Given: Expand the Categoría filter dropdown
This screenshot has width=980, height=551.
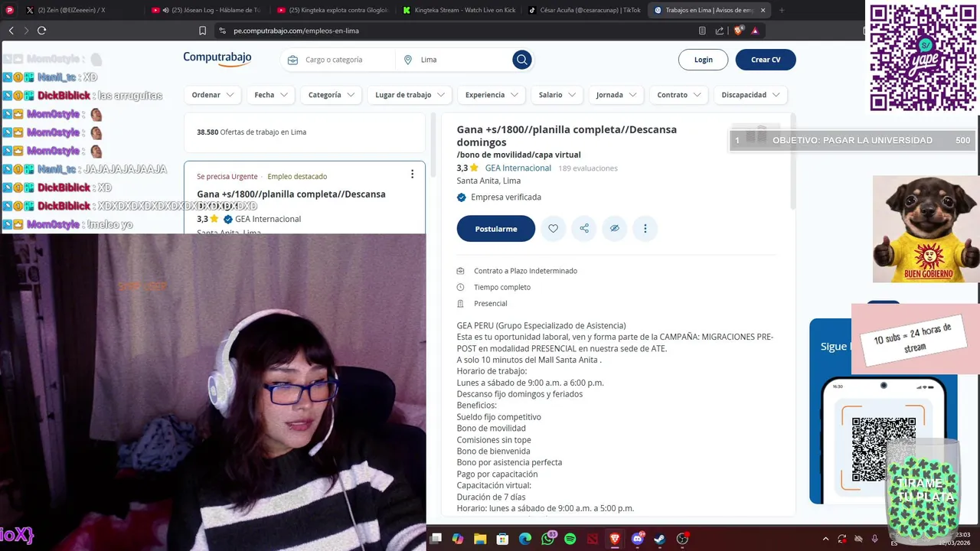Looking at the screenshot, I should point(332,95).
